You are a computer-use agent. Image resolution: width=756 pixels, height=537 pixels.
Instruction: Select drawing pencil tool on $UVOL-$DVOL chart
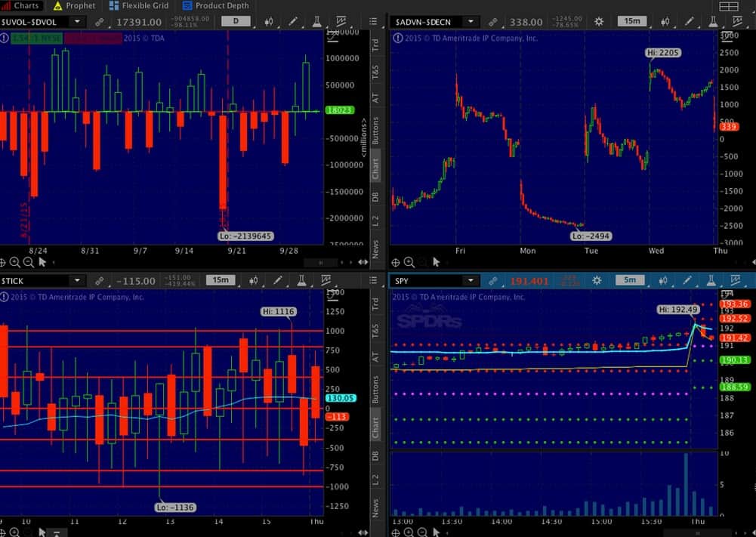click(293, 22)
